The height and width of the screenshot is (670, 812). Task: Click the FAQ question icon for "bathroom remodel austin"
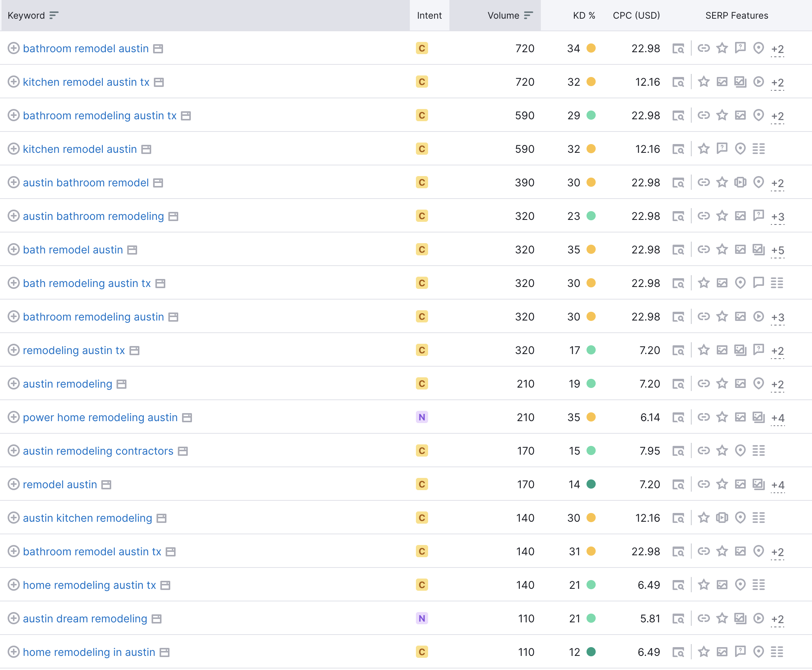740,49
